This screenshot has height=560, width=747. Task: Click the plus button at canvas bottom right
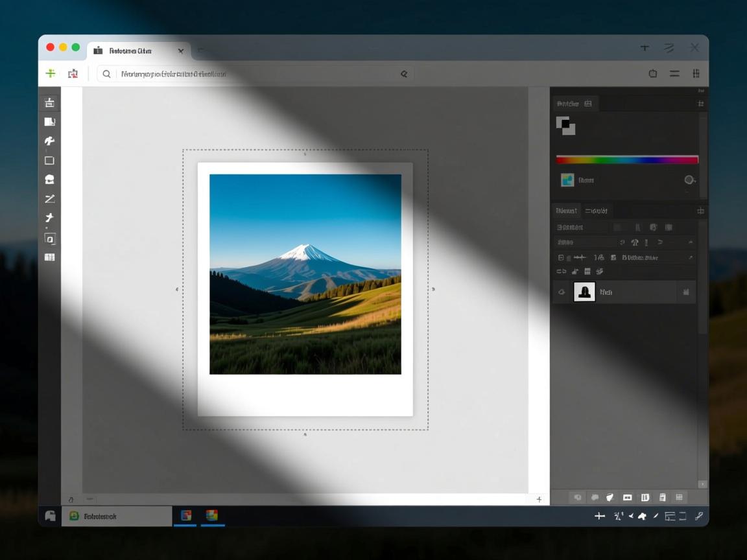(539, 499)
